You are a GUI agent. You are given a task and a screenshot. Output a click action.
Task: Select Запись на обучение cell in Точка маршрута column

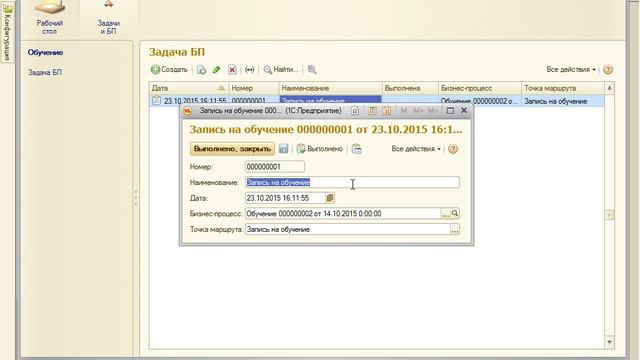pos(563,101)
